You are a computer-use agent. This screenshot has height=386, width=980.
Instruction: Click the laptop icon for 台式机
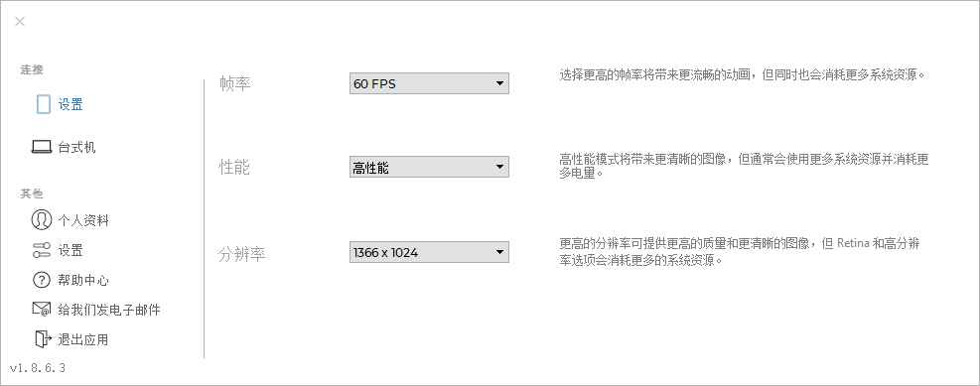click(42, 148)
